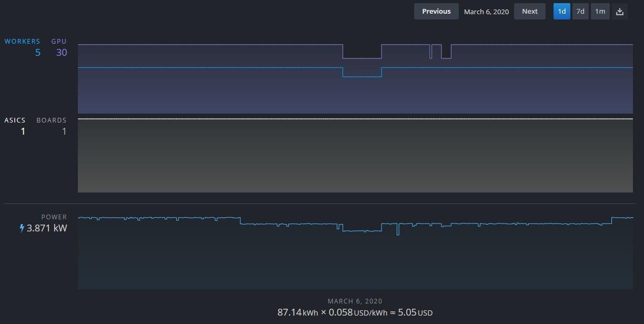Click the 3.871 kW power reading
644x324 pixels.
[x=47, y=228]
